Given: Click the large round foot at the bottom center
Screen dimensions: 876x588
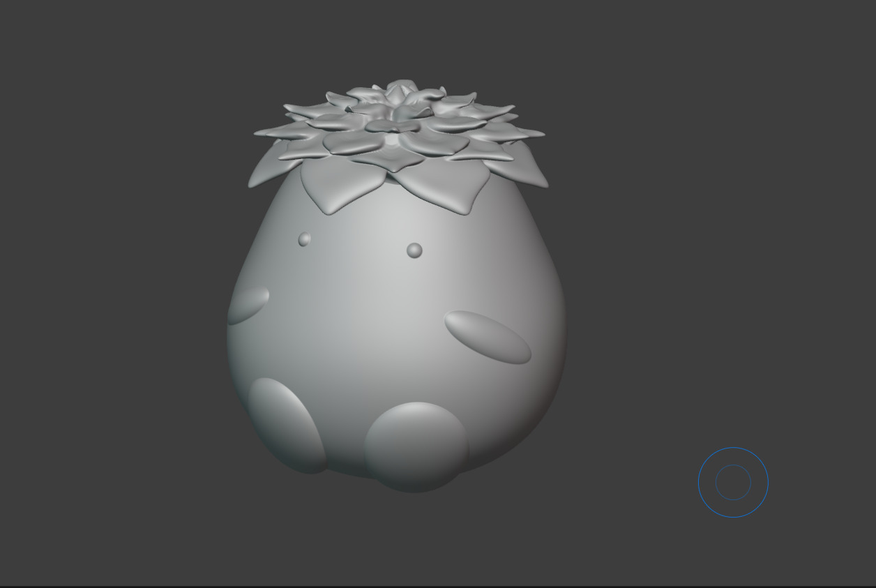Looking at the screenshot, I should click(x=416, y=446).
